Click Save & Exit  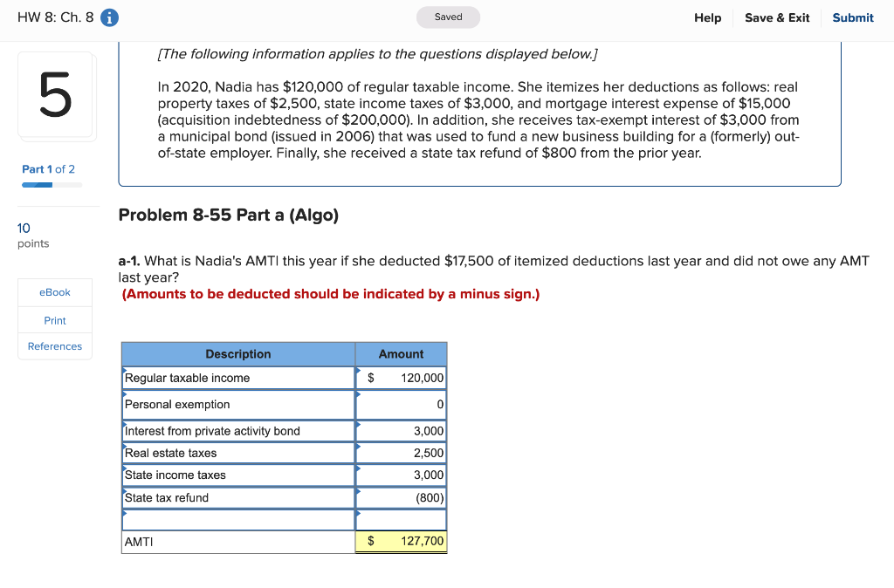click(776, 17)
